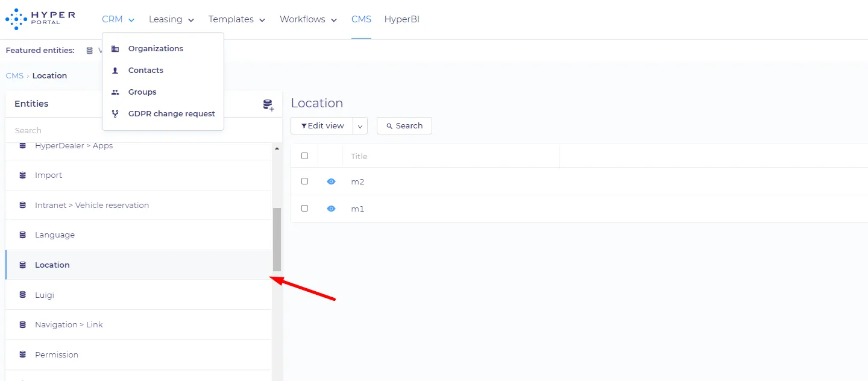Expand the Leasing menu
The width and height of the screenshot is (868, 381).
pos(172,19)
